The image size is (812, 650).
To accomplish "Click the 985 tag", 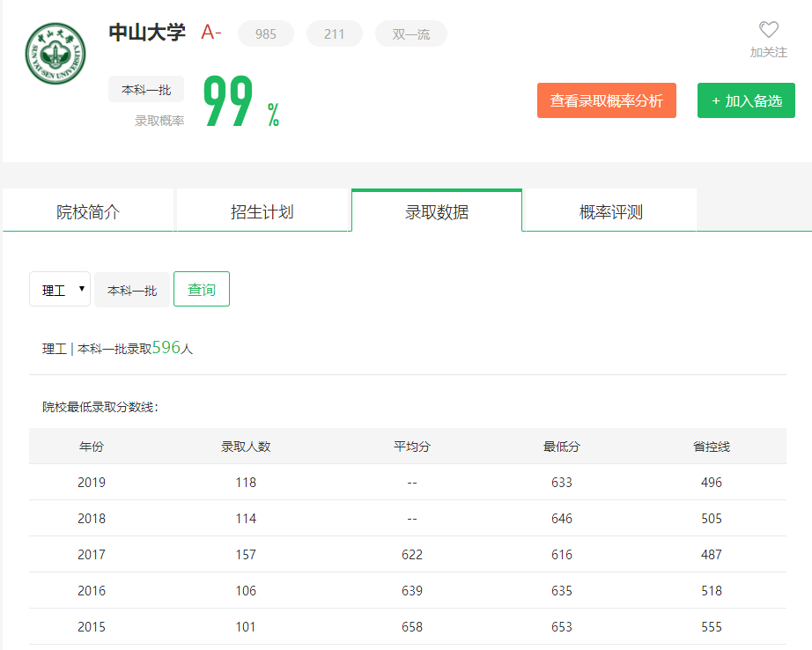I will pos(266,33).
